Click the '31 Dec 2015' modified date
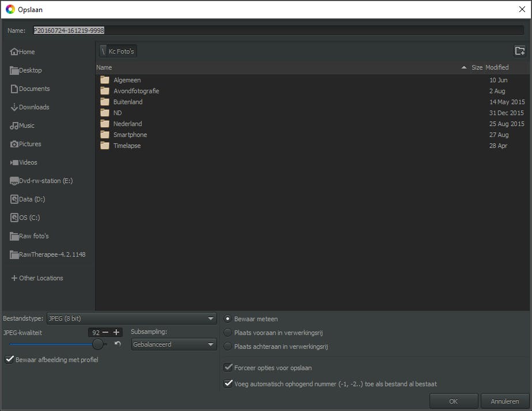This screenshot has width=532, height=411. point(506,113)
